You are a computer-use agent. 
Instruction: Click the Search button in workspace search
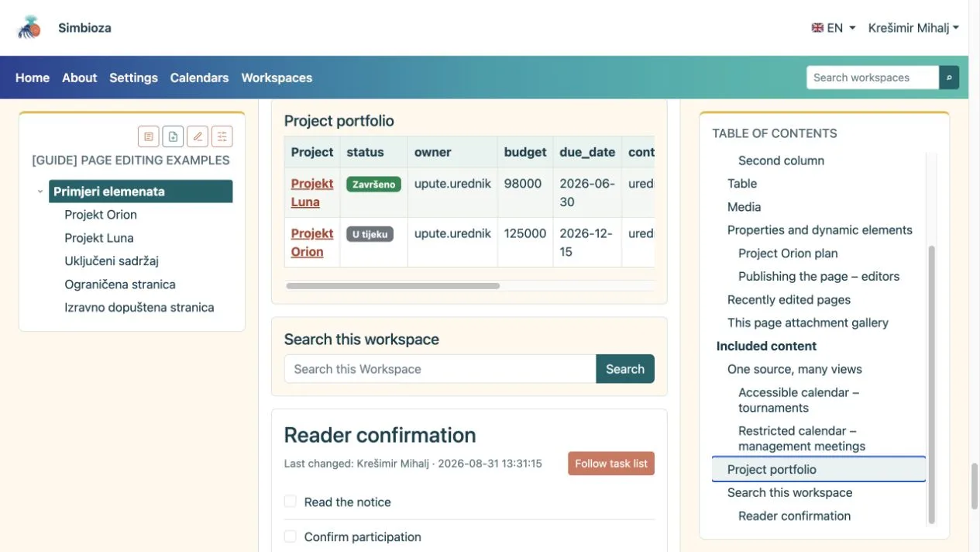pyautogui.click(x=625, y=369)
